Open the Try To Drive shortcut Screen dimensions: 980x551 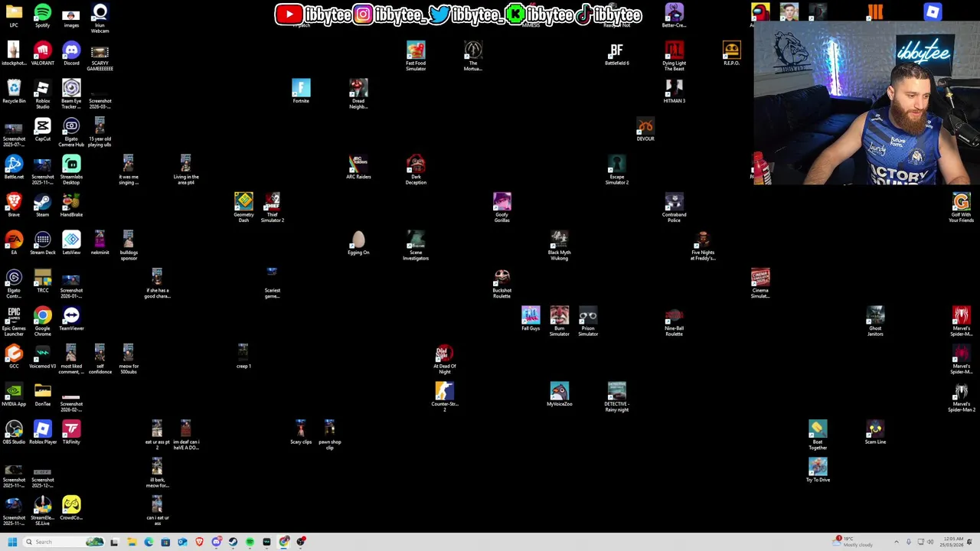(x=818, y=470)
